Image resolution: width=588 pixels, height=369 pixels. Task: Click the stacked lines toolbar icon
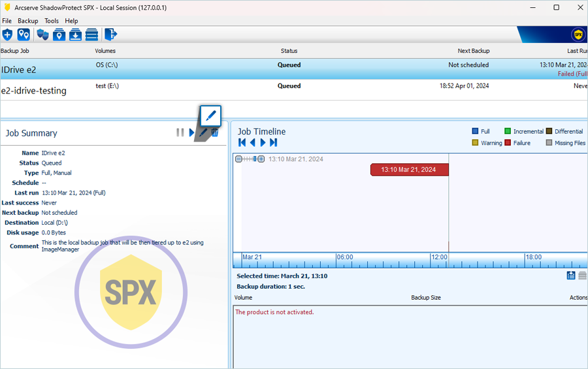coord(92,35)
